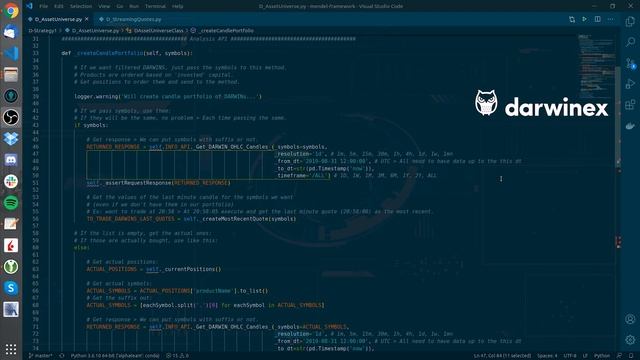Open Discord from the dock

(x=11, y=160)
